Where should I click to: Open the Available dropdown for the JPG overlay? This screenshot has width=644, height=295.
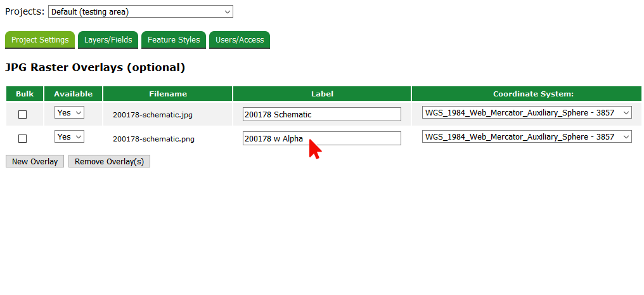click(x=69, y=113)
